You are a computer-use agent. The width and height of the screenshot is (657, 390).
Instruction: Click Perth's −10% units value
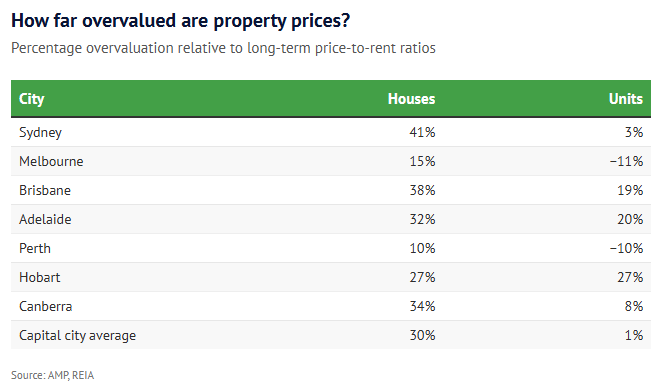point(626,248)
